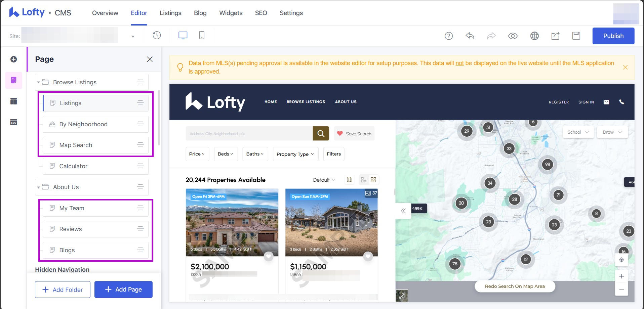Open the globe domain icon
The width and height of the screenshot is (644, 309).
[534, 36]
